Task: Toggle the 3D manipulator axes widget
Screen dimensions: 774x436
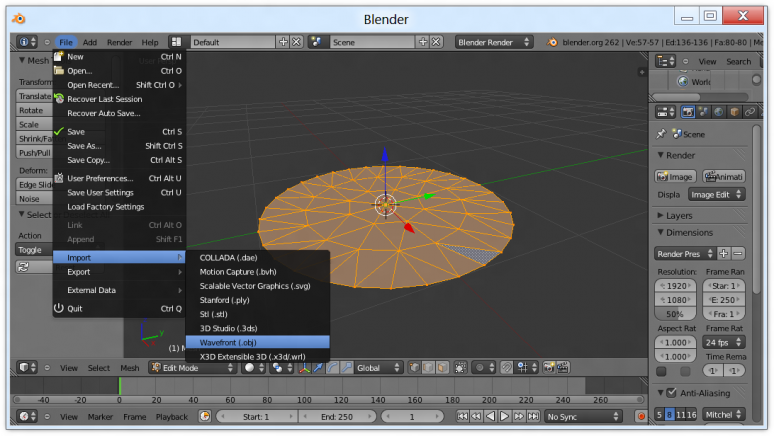Action: coord(305,367)
